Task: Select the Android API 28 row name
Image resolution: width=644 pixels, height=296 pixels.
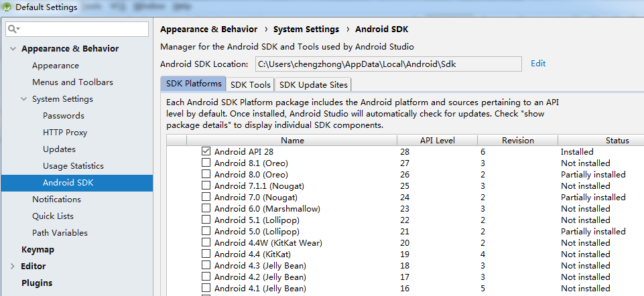Action: (x=243, y=152)
